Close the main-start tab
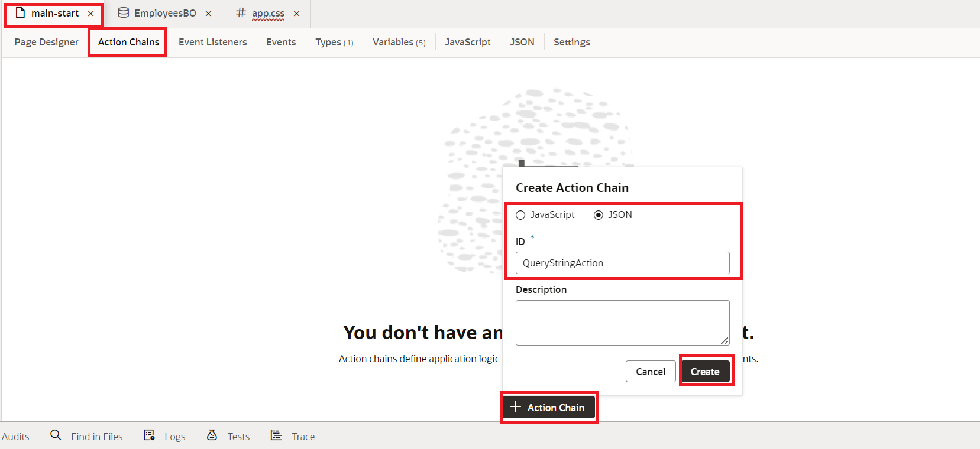Image resolution: width=980 pixels, height=449 pixels. coord(90,14)
